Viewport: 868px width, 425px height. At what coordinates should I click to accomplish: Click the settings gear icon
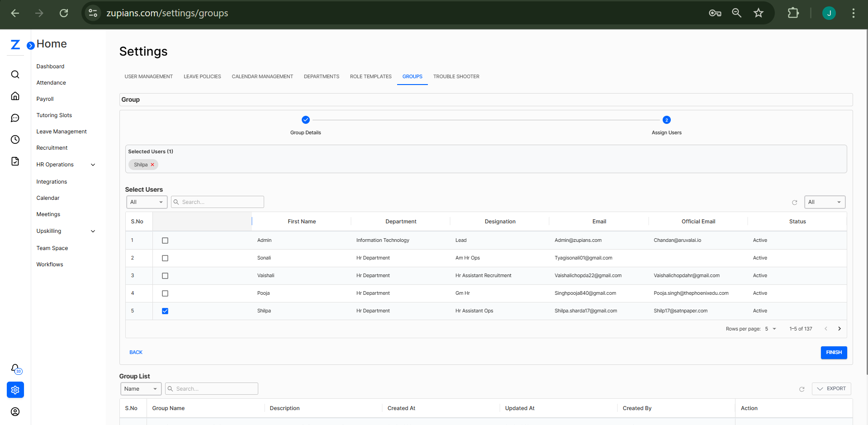click(x=15, y=390)
